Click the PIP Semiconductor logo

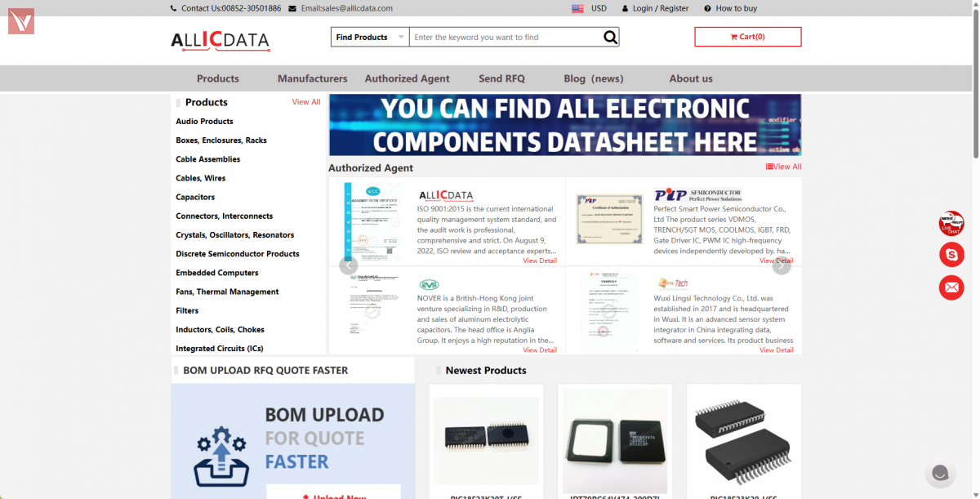[x=697, y=195]
